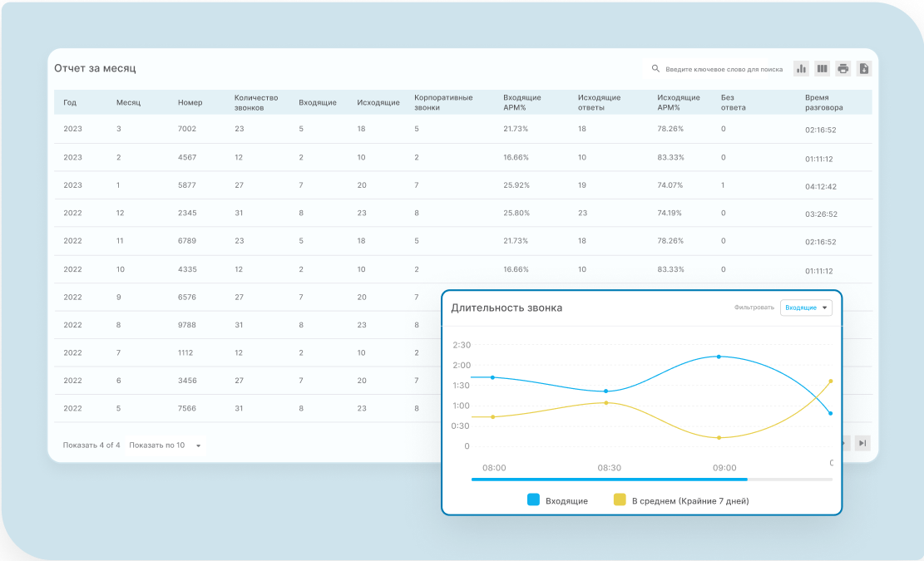Sort by the Год column header
The height and width of the screenshot is (561, 924).
tap(70, 102)
